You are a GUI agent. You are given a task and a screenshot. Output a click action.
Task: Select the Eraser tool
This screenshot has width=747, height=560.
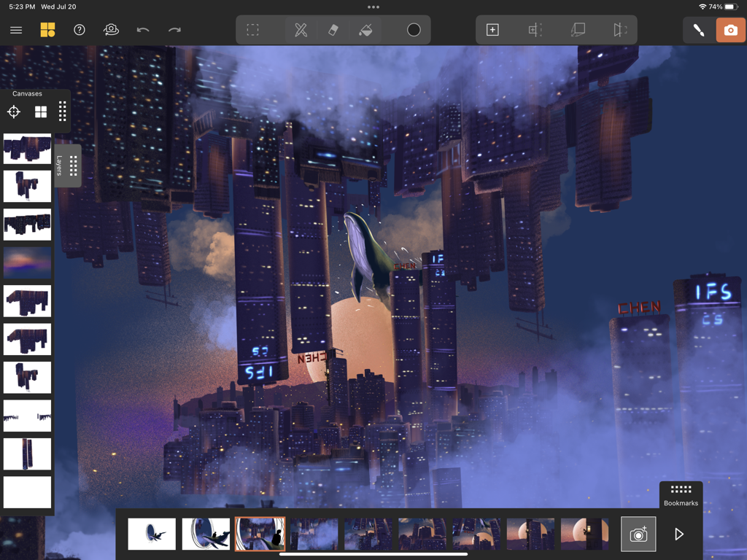tap(333, 30)
